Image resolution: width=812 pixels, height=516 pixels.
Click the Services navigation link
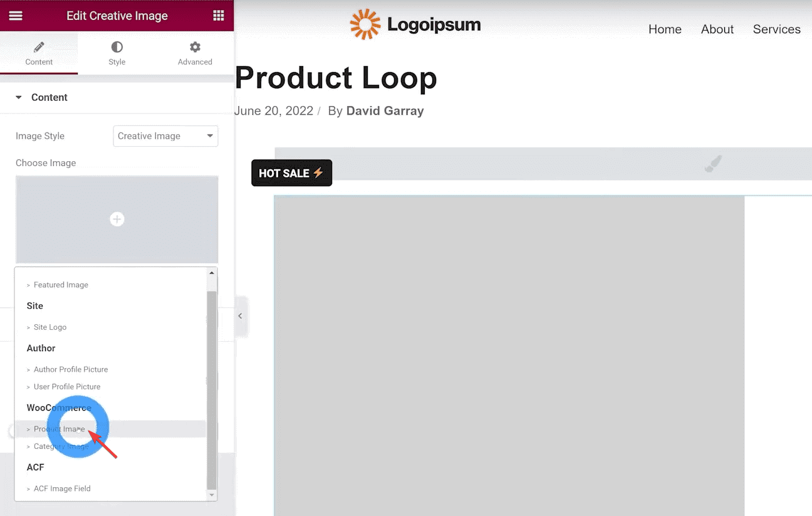click(776, 29)
